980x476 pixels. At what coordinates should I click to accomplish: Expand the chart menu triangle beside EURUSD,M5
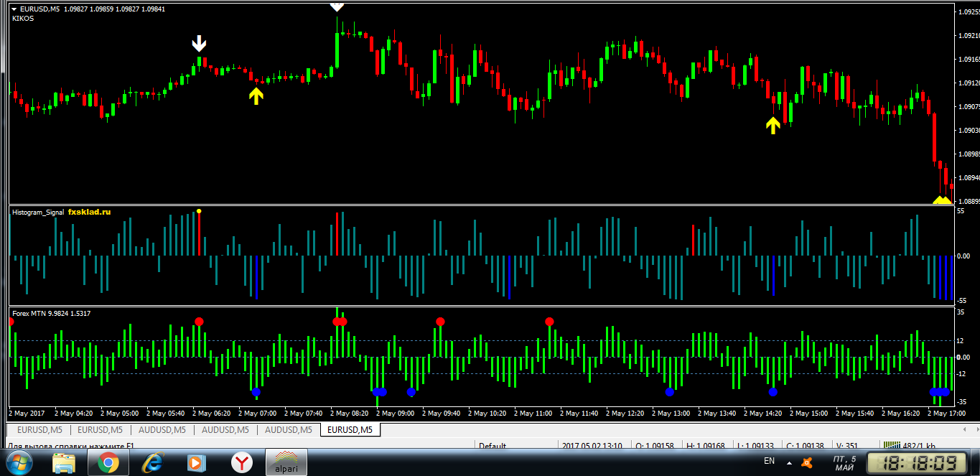pos(14,9)
